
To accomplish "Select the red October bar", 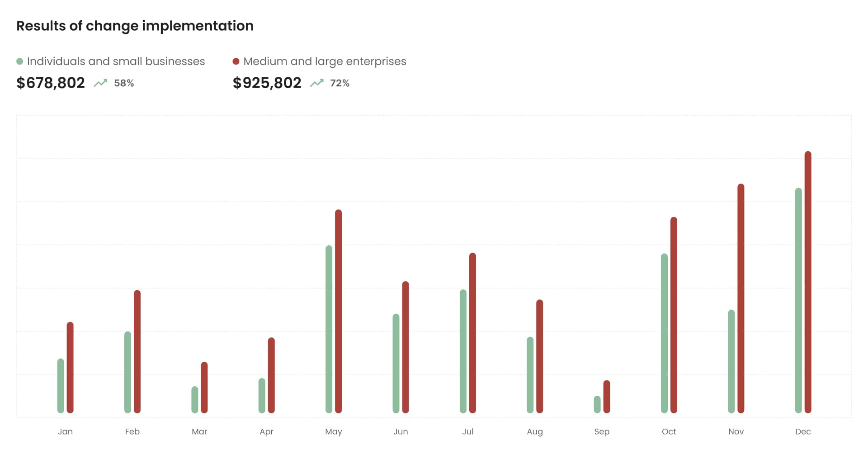I will [x=674, y=315].
